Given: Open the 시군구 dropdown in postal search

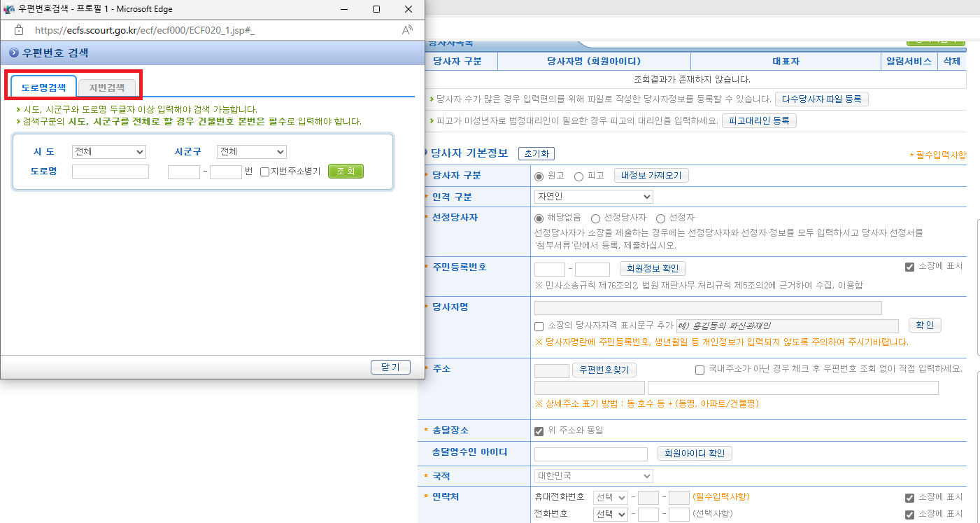Looking at the screenshot, I should coord(252,152).
